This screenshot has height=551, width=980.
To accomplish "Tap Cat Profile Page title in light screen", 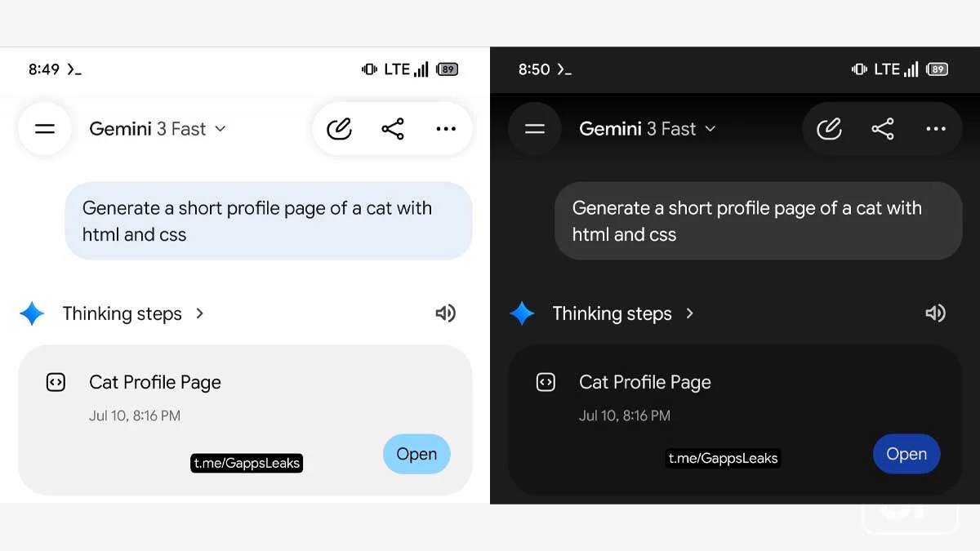I will pos(155,382).
